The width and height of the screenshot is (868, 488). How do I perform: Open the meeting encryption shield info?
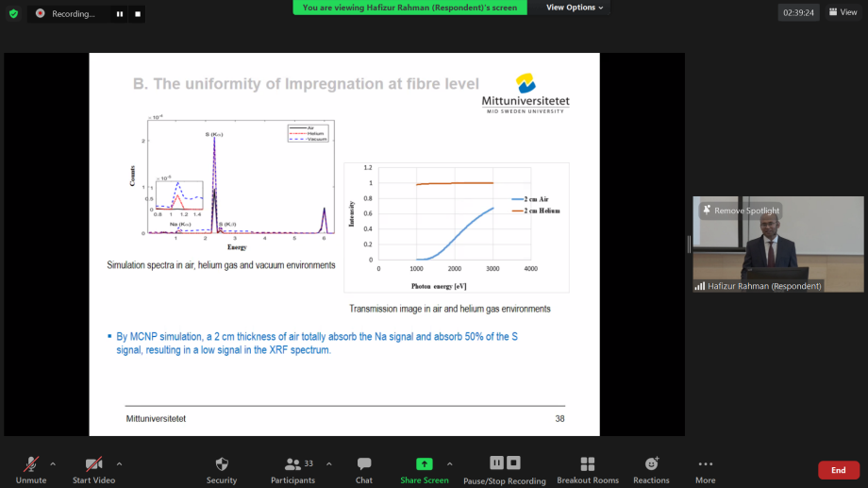pos(13,13)
